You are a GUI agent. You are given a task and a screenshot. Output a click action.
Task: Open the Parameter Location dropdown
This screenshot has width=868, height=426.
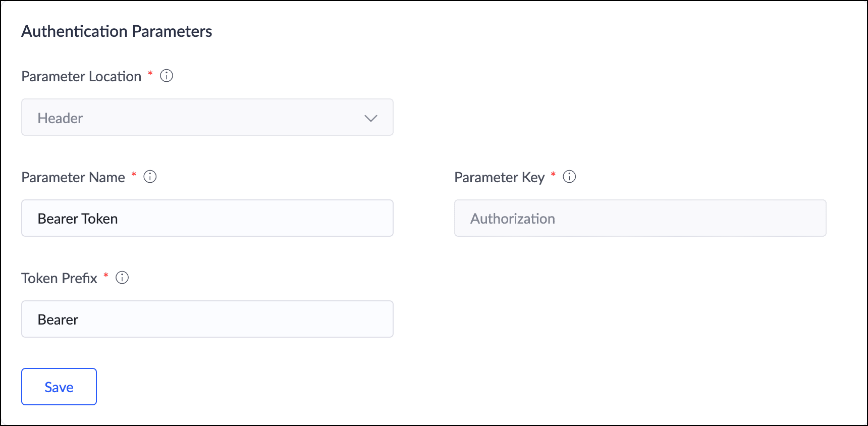(207, 117)
